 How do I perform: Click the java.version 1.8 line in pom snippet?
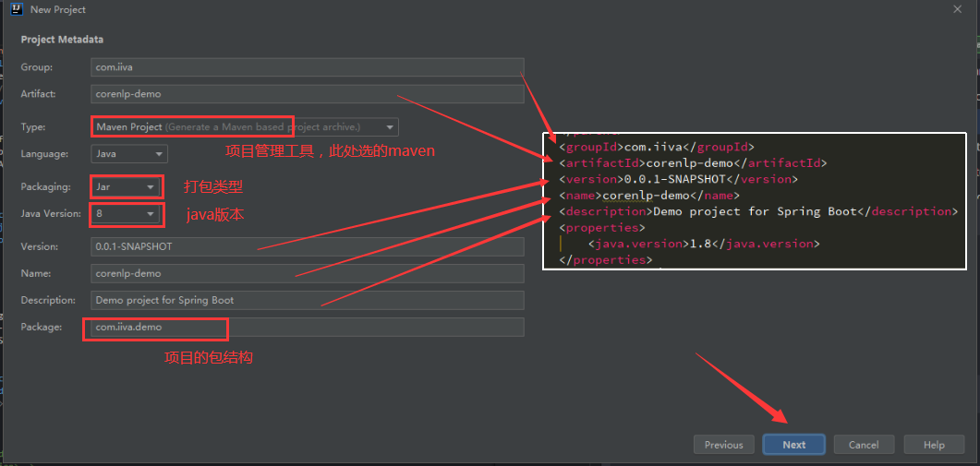pyautogui.click(x=704, y=244)
